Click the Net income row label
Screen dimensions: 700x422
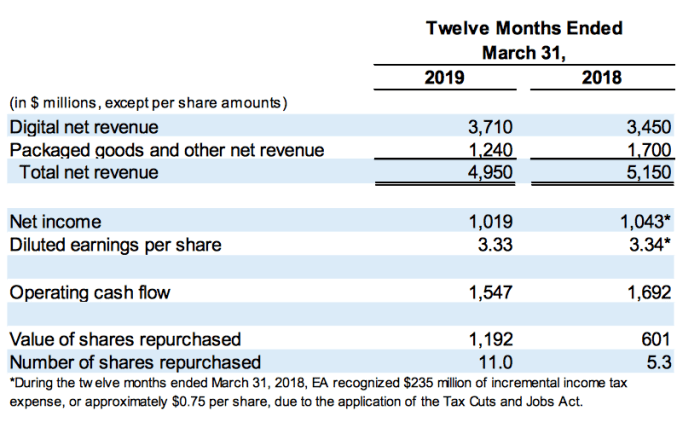click(x=55, y=221)
